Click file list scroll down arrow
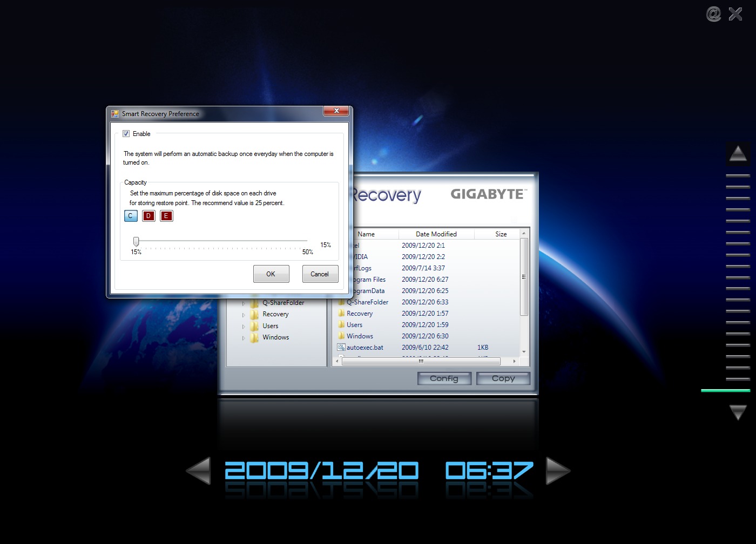The width and height of the screenshot is (756, 544). [524, 352]
